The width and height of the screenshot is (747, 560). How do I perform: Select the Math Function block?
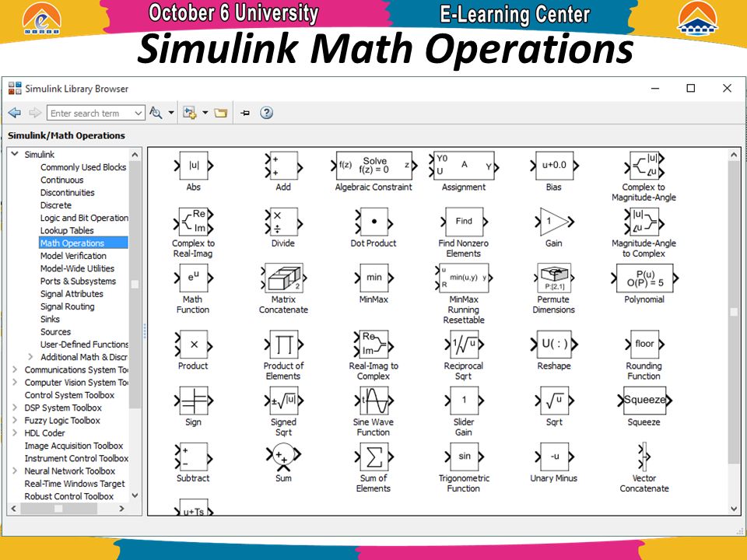click(194, 278)
